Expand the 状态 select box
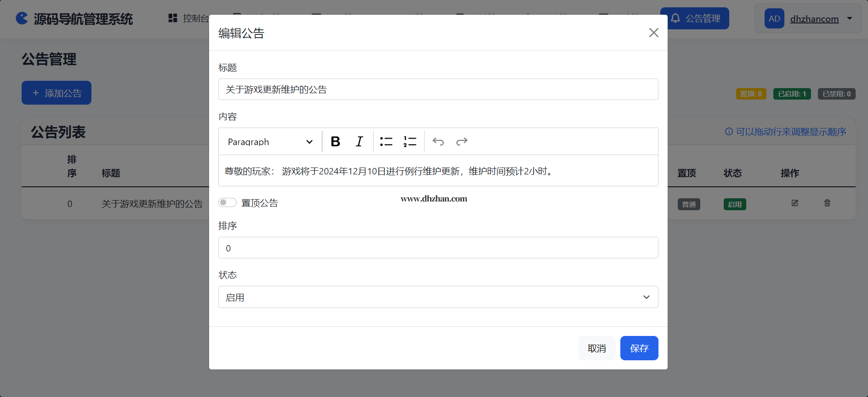 (x=438, y=297)
